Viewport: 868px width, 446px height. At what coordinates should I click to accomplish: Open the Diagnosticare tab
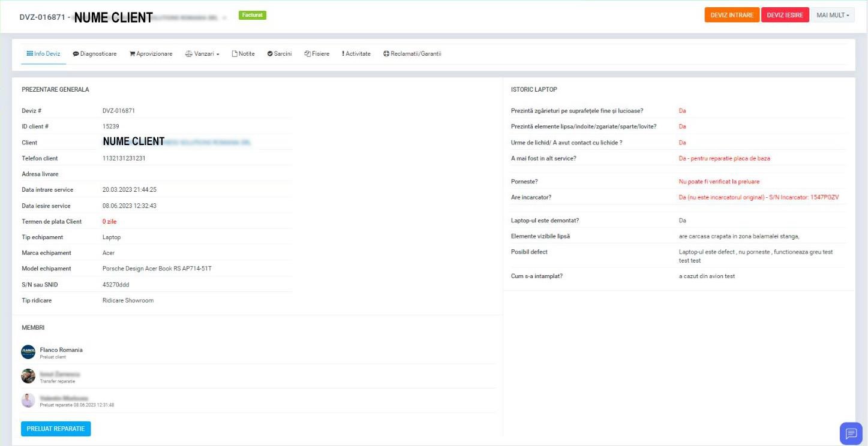pos(95,54)
